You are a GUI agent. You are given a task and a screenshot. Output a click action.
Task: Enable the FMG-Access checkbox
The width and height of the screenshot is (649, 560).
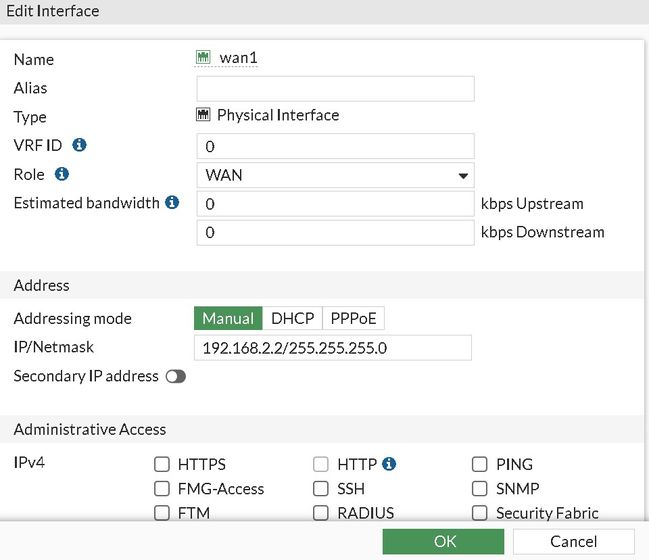(x=162, y=489)
